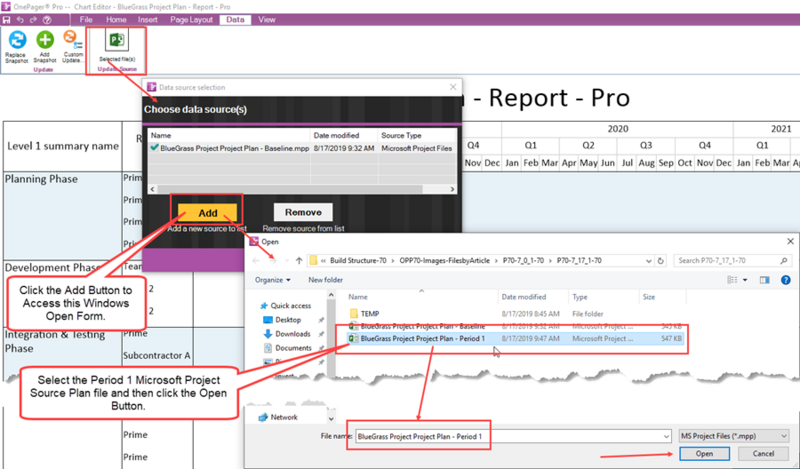Select the TEMP folder

370,314
